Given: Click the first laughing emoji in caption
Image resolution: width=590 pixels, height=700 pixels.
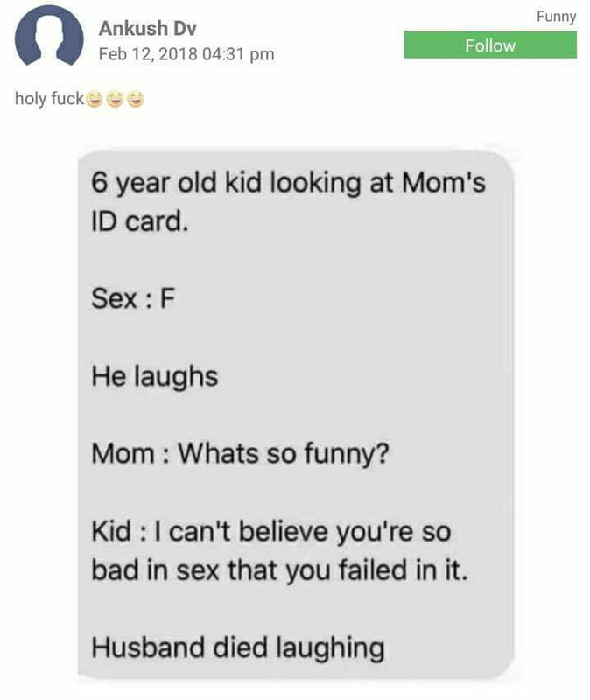Looking at the screenshot, I should [x=94, y=99].
